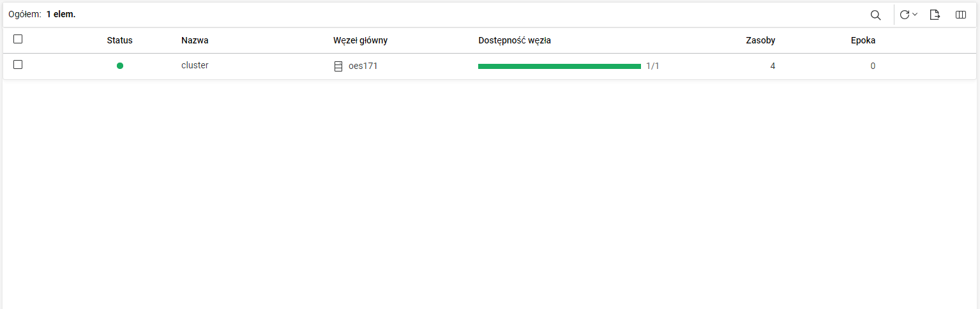This screenshot has width=980, height=309.
Task: Select the cluster row checkbox
Action: click(18, 65)
